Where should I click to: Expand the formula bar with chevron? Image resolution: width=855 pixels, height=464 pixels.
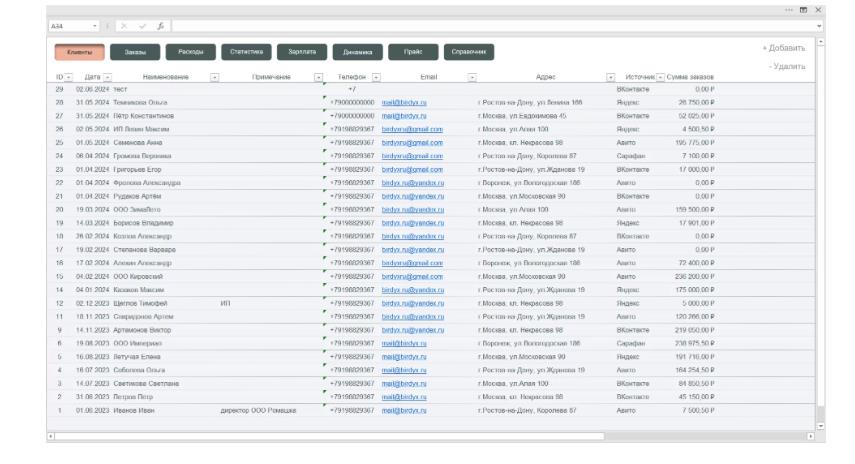pos(819,24)
